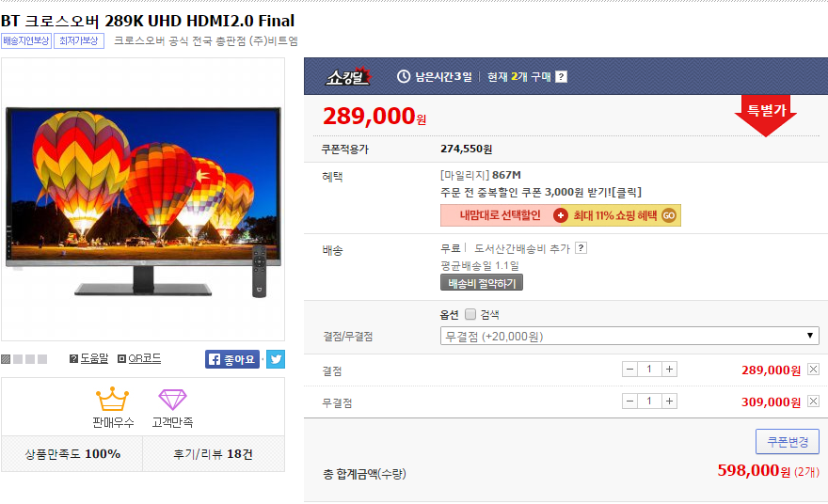Share product via Twitter bird icon
This screenshot has height=504, width=828.
pos(275,359)
